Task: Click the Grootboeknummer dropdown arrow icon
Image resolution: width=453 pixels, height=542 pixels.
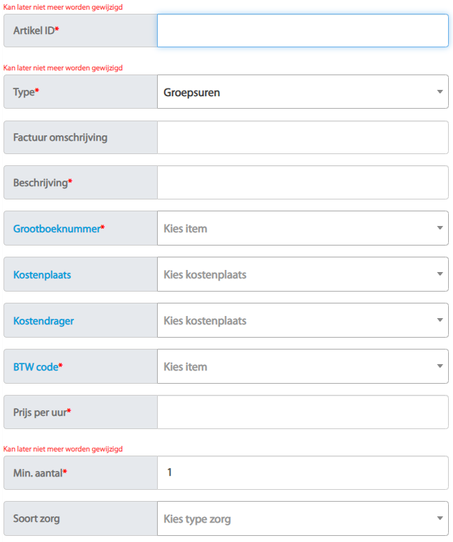Action: click(x=440, y=228)
